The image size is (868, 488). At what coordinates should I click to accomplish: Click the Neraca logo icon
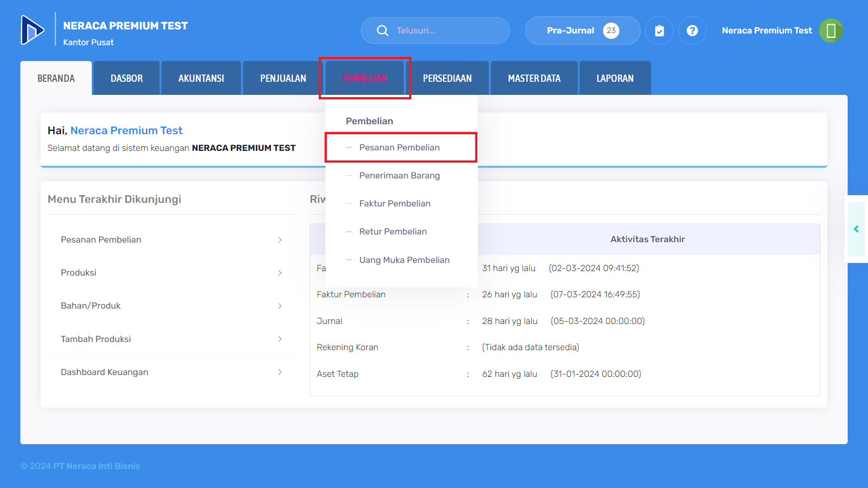(x=33, y=30)
